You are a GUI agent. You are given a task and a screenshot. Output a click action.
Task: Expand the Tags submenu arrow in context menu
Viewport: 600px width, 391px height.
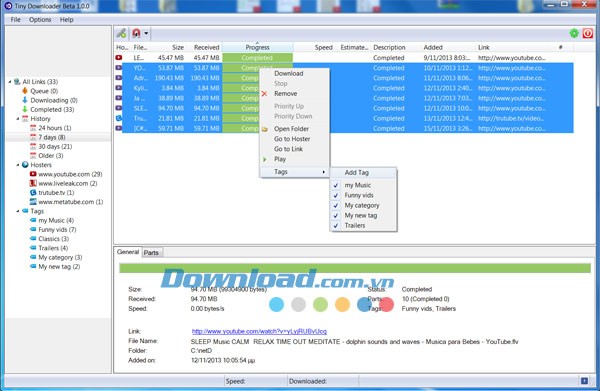click(x=324, y=172)
